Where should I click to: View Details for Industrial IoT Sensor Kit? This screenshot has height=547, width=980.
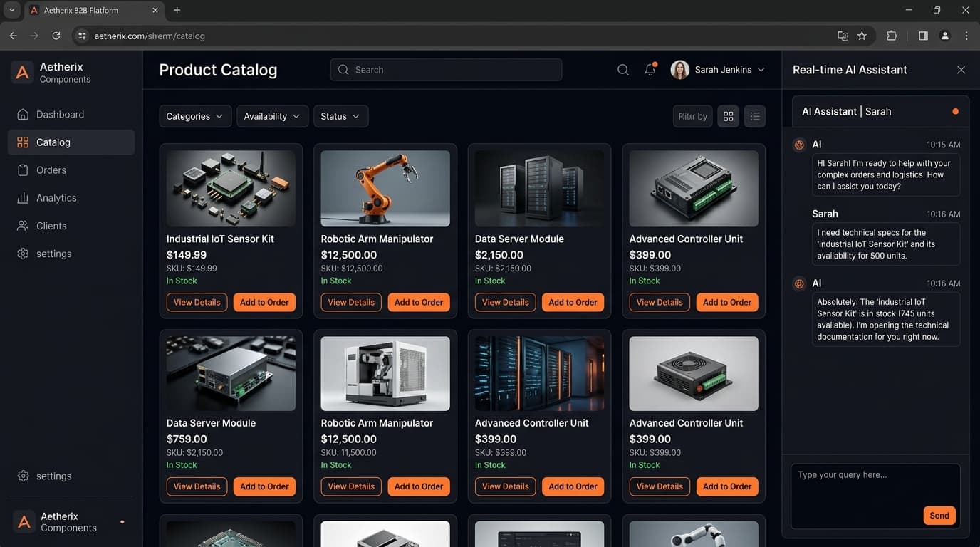coord(197,302)
